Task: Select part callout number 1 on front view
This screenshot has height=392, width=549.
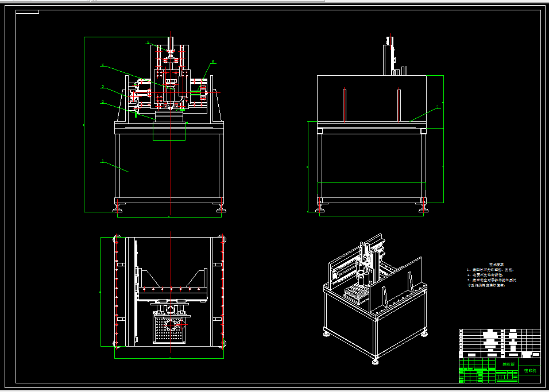Action: 103,161
